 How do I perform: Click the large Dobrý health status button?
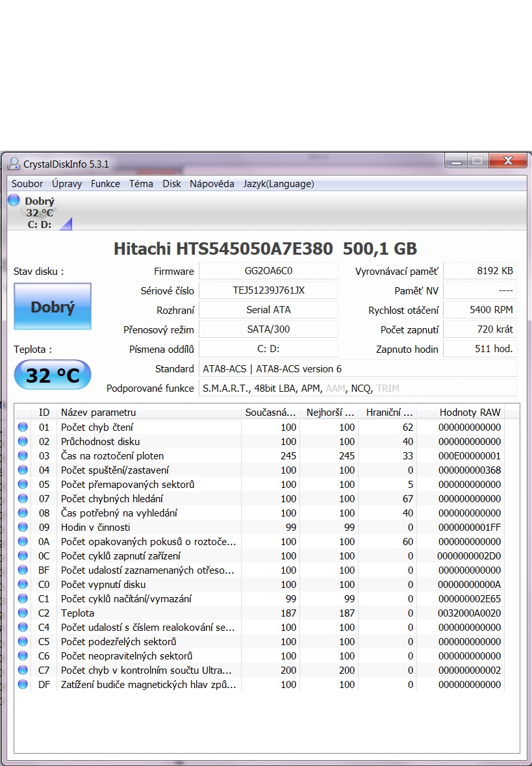[x=53, y=306]
